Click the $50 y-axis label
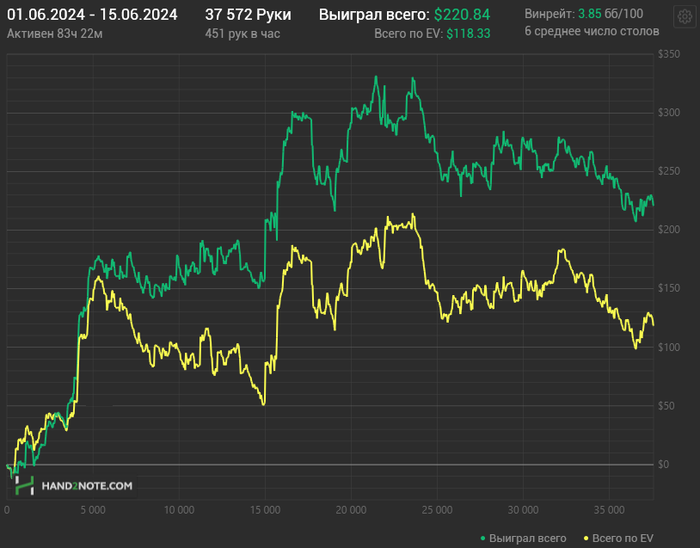700x548 pixels. pos(667,406)
